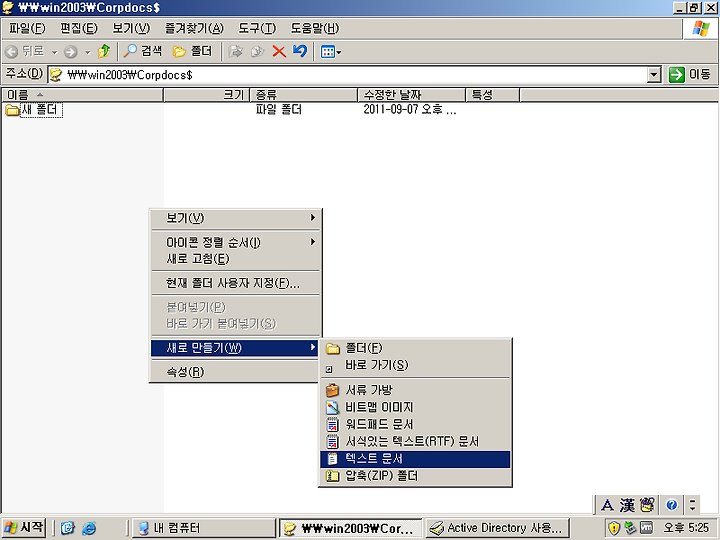Click the red Delete X icon
The width and height of the screenshot is (720, 540).
point(279,51)
